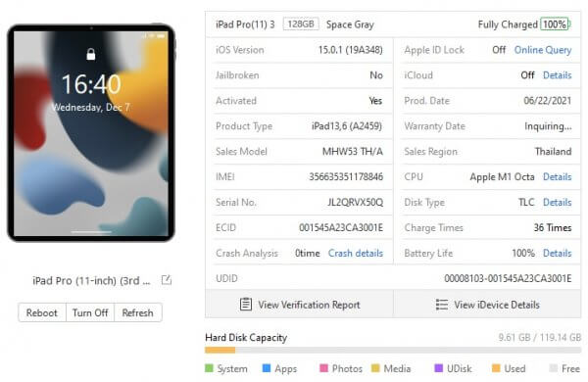Open CPU Details link
The height and width of the screenshot is (382, 588).
click(x=558, y=177)
